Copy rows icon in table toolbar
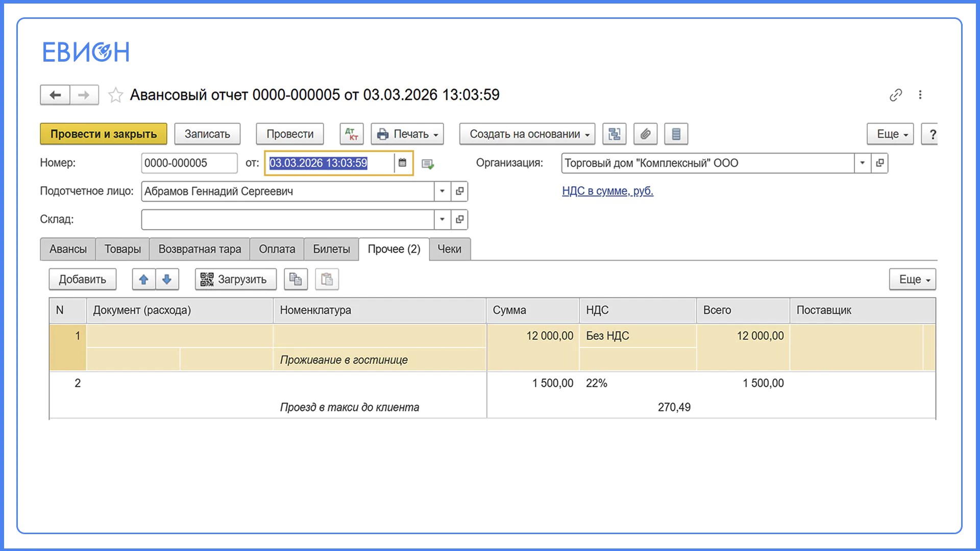 [x=296, y=280]
